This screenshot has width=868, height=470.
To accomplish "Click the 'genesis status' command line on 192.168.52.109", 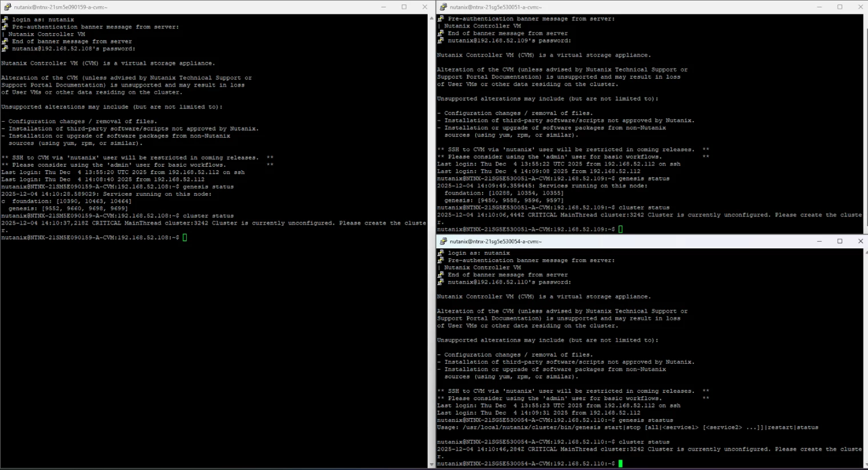I will coord(553,179).
